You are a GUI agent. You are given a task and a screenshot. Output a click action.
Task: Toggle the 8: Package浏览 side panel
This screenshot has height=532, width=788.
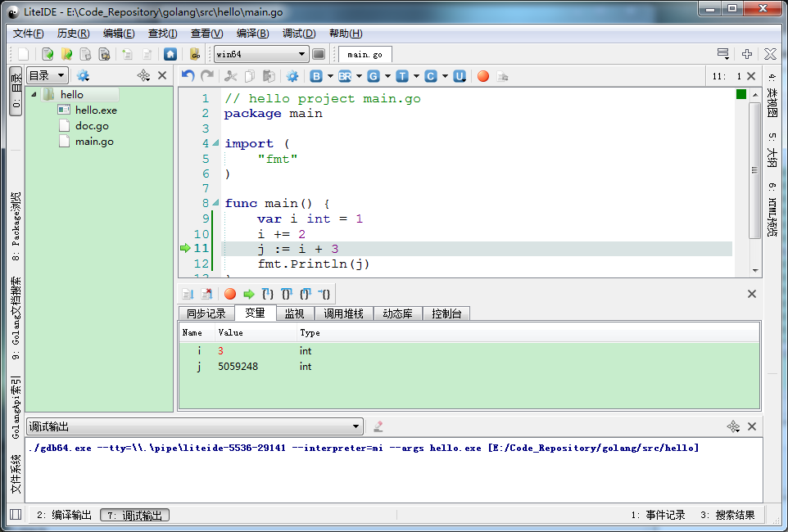(x=16, y=226)
